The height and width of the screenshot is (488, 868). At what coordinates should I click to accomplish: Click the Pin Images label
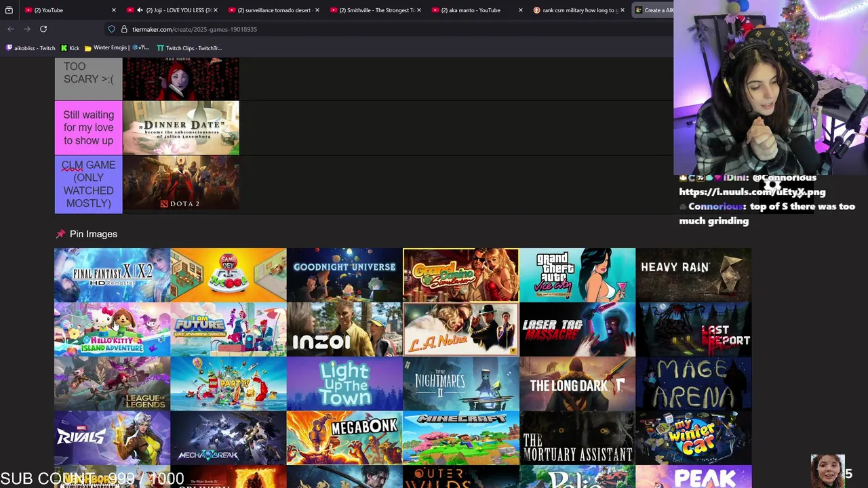coord(94,234)
